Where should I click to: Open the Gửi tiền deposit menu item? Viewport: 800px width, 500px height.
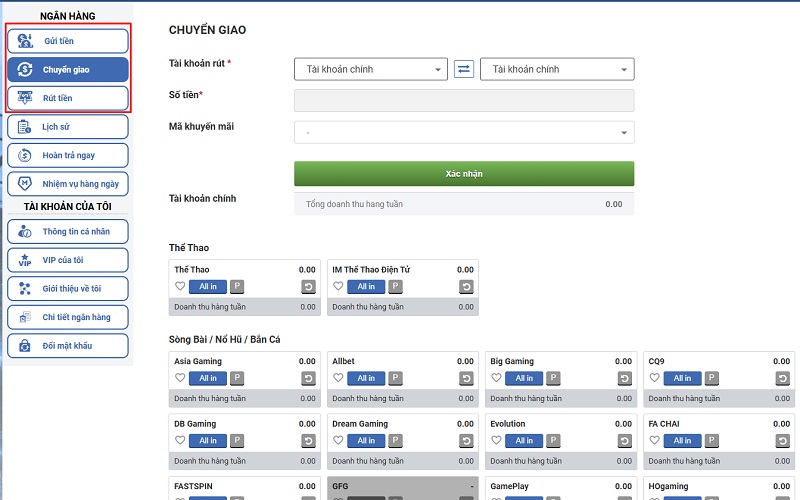point(67,41)
